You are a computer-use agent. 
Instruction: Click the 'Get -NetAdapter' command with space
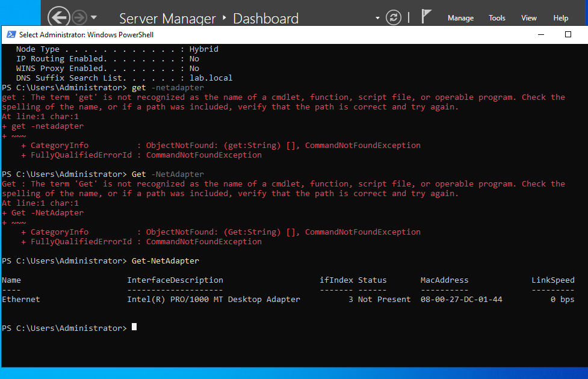click(x=168, y=174)
